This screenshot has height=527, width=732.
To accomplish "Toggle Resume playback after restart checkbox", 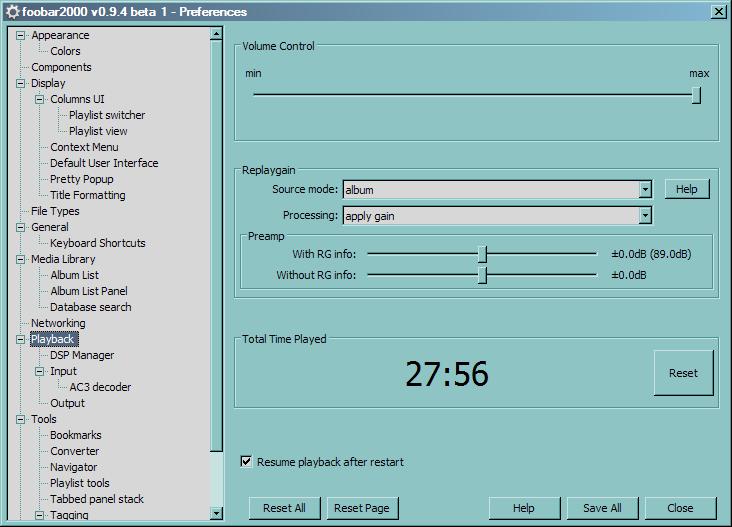I will [x=246, y=462].
